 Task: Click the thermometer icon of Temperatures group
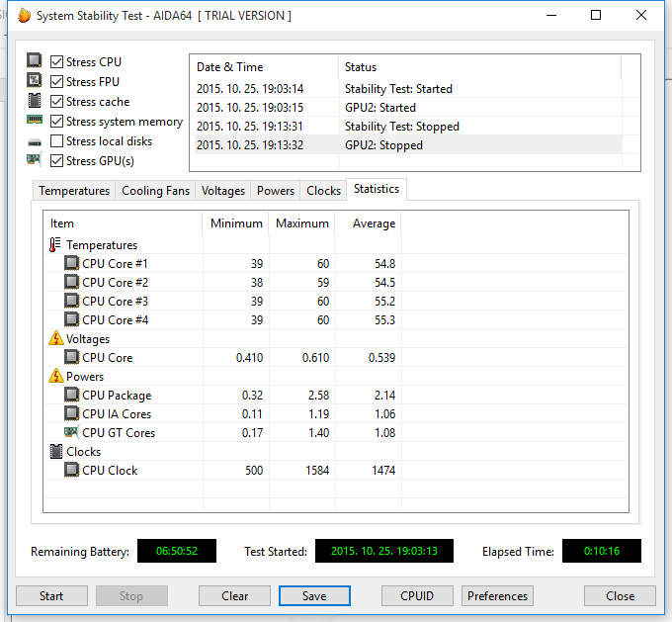tap(55, 245)
